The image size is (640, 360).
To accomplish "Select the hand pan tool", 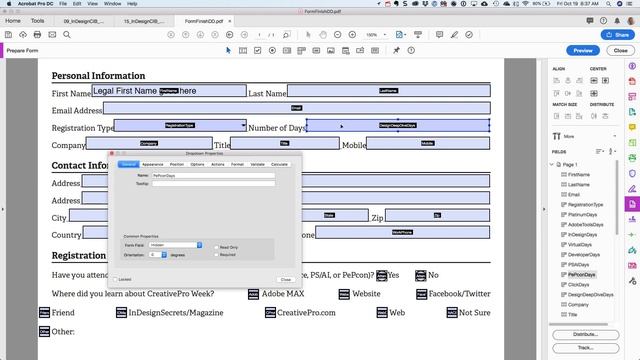I will pos(323,35).
